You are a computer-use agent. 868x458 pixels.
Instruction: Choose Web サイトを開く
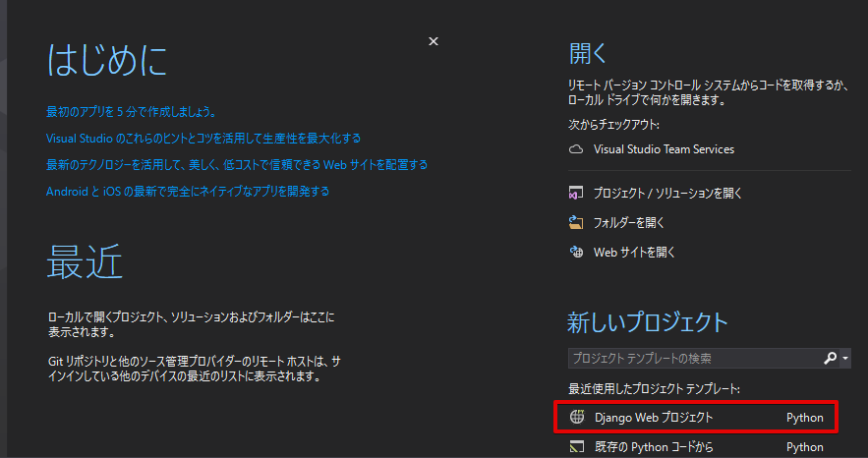[x=634, y=253]
